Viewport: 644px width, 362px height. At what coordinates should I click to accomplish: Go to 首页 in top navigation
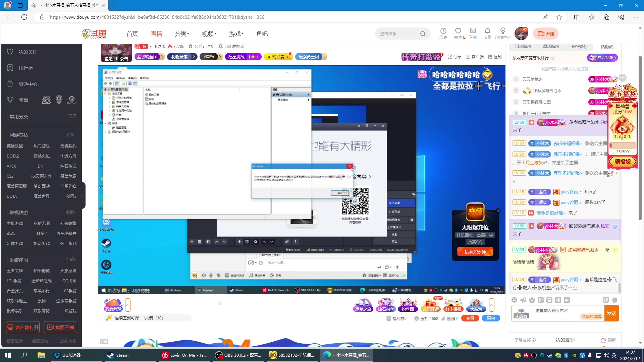coord(132,34)
